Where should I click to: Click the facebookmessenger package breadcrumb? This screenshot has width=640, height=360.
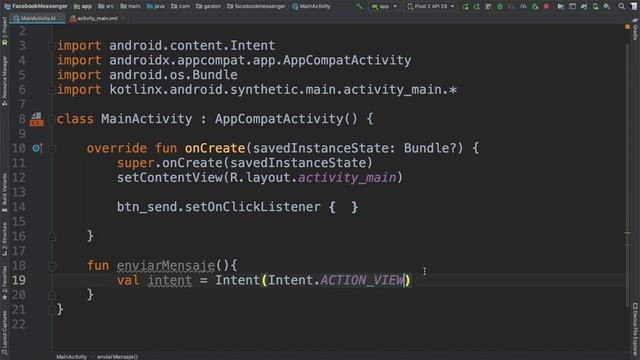[256, 6]
